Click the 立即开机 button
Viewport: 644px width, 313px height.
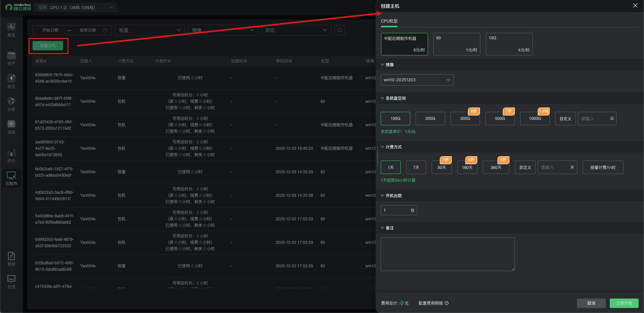[x=624, y=303]
